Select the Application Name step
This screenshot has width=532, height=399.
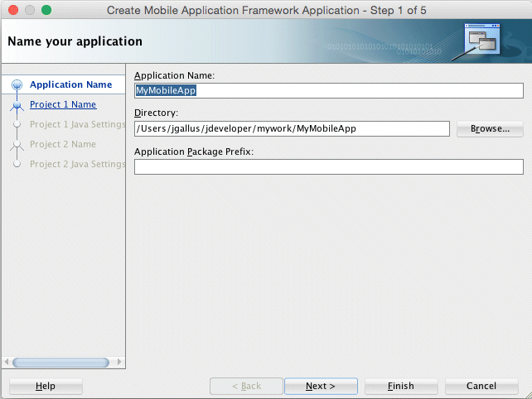pos(70,84)
